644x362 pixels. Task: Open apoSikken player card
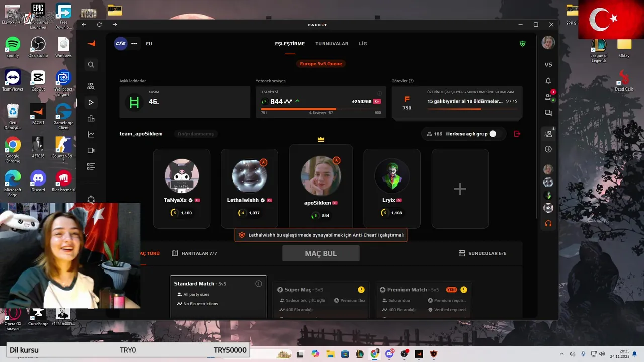point(321,187)
